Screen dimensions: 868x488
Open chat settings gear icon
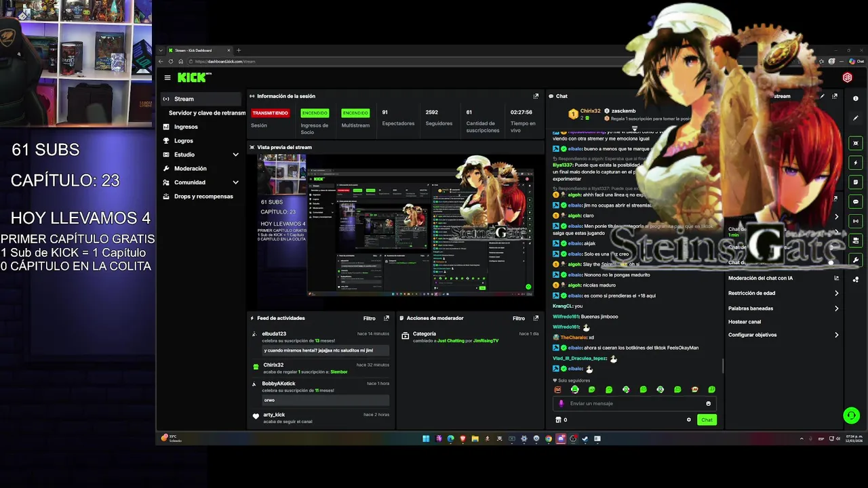[x=689, y=420]
